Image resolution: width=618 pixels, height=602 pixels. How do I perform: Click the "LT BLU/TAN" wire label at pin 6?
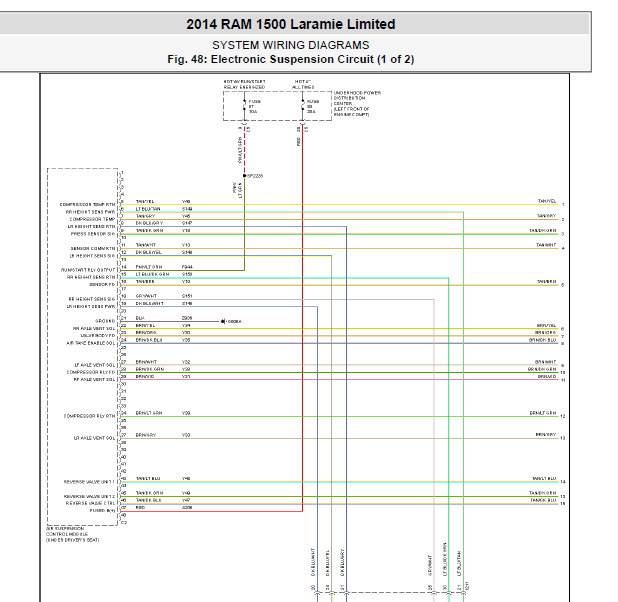pyautogui.click(x=148, y=209)
